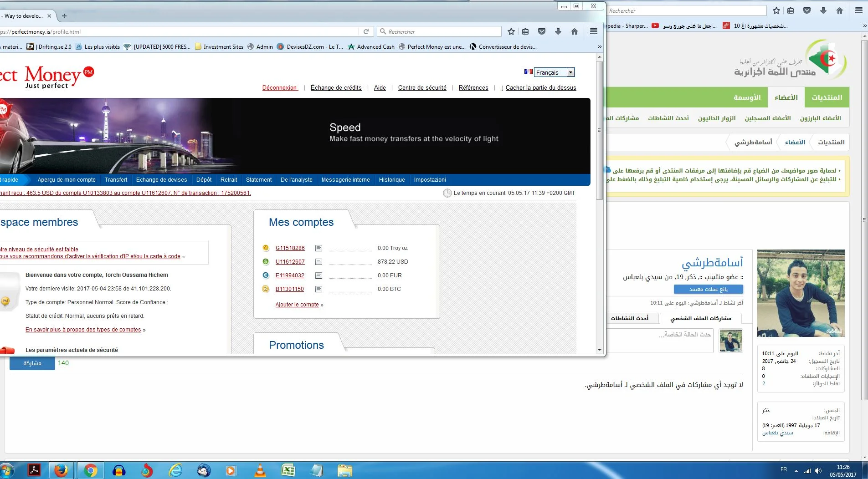868x479 pixels.
Task: Open the Transfert menu item
Action: coord(116,180)
